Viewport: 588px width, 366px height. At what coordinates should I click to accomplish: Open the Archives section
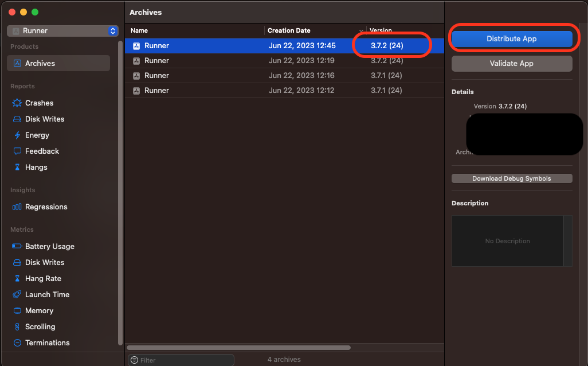pyautogui.click(x=58, y=63)
